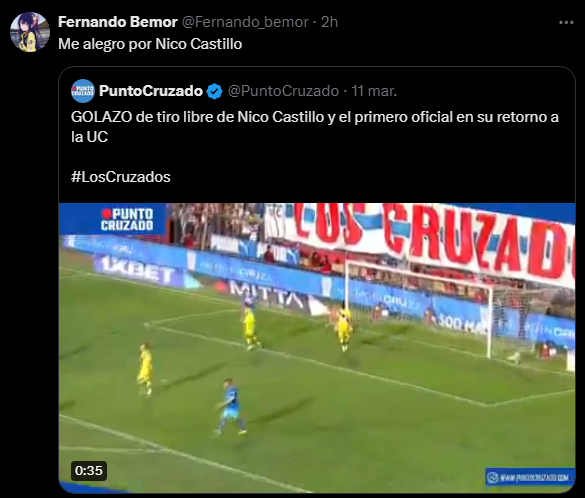Open Fernando Bemor's anime profile avatar
This screenshot has height=498, width=585.
pyautogui.click(x=30, y=32)
